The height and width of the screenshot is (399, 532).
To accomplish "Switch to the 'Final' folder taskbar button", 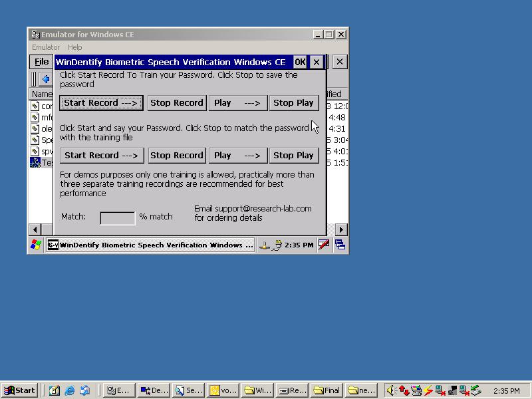I will pyautogui.click(x=327, y=390).
